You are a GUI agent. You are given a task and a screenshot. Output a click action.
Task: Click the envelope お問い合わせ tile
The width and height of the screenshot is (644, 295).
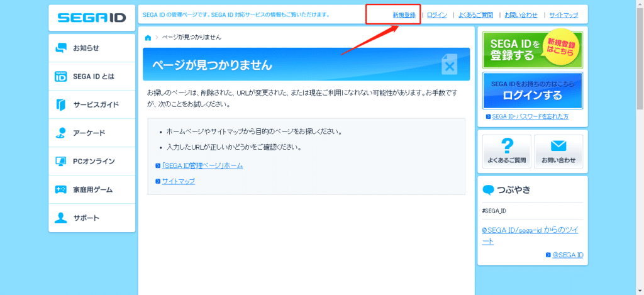click(558, 151)
